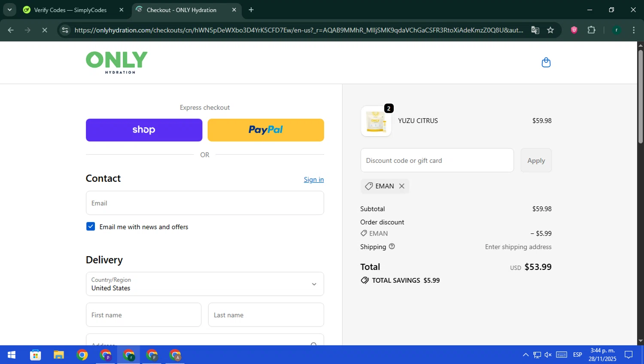This screenshot has height=364, width=644.
Task: Click the Last name field
Action: pos(266,315)
